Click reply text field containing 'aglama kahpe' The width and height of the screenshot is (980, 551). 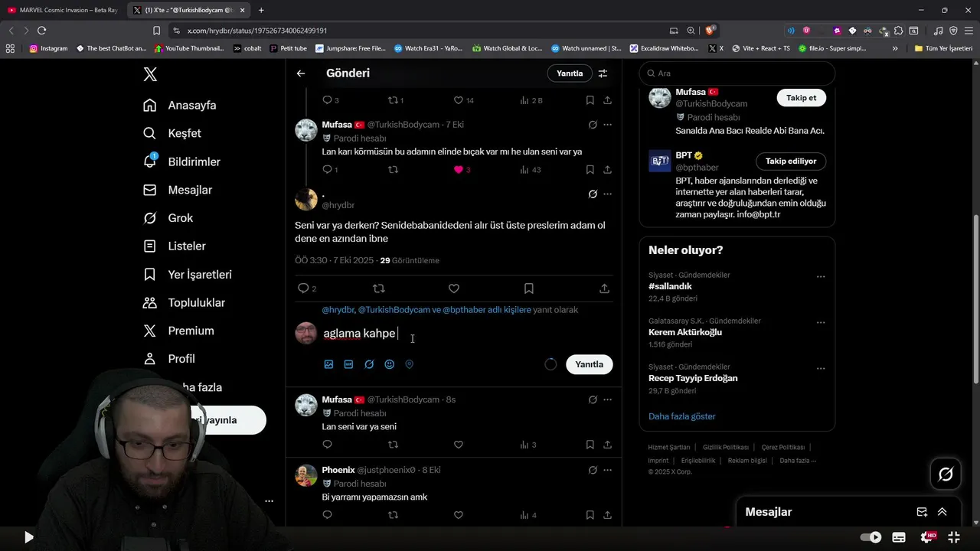point(467,334)
